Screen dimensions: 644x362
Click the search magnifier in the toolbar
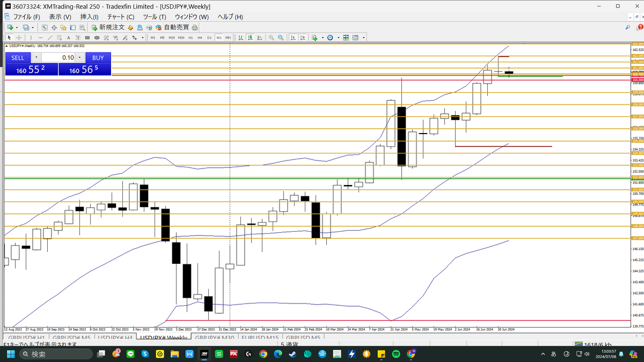click(x=628, y=27)
